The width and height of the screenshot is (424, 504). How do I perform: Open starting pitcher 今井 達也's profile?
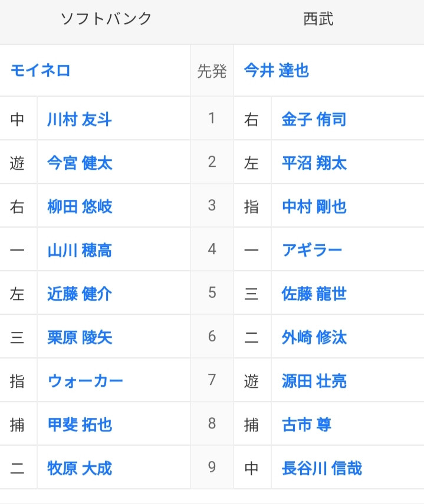tap(277, 70)
